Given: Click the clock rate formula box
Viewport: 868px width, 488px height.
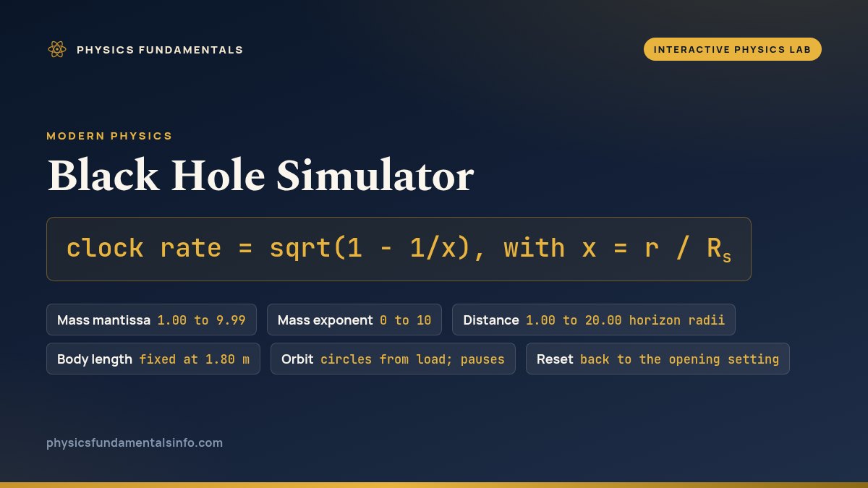Looking at the screenshot, I should tap(399, 249).
